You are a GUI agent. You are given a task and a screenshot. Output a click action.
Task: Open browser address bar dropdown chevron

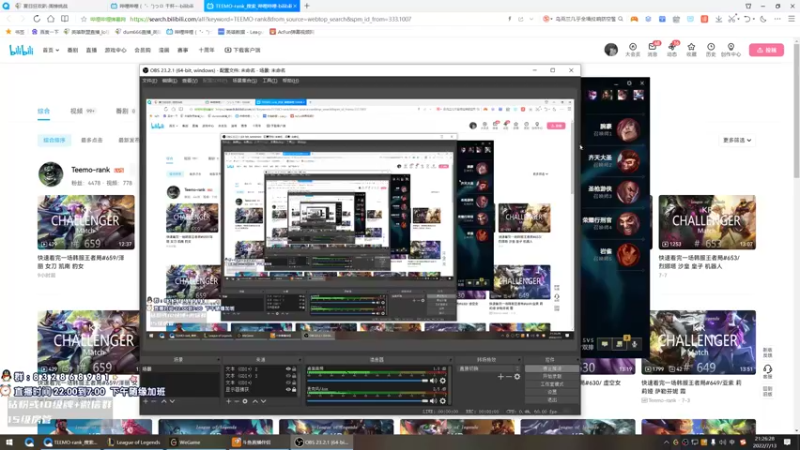(531, 19)
